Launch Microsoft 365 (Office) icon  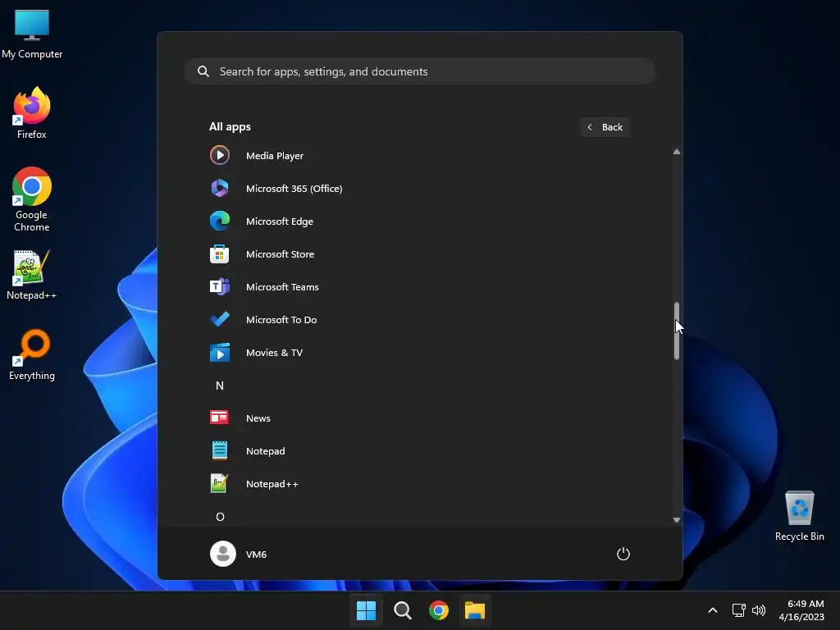coord(220,188)
